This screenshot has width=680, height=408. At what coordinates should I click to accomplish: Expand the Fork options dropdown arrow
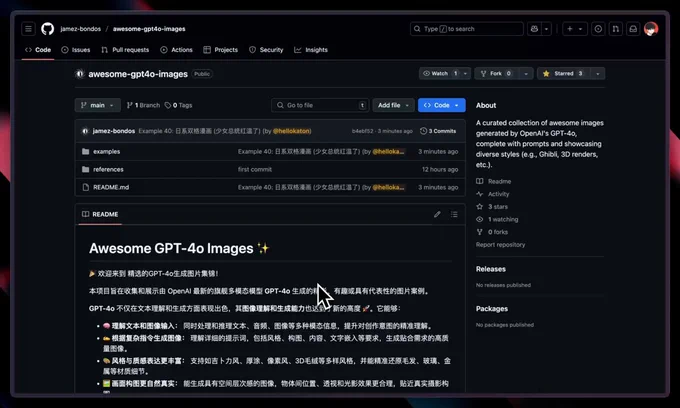point(526,74)
